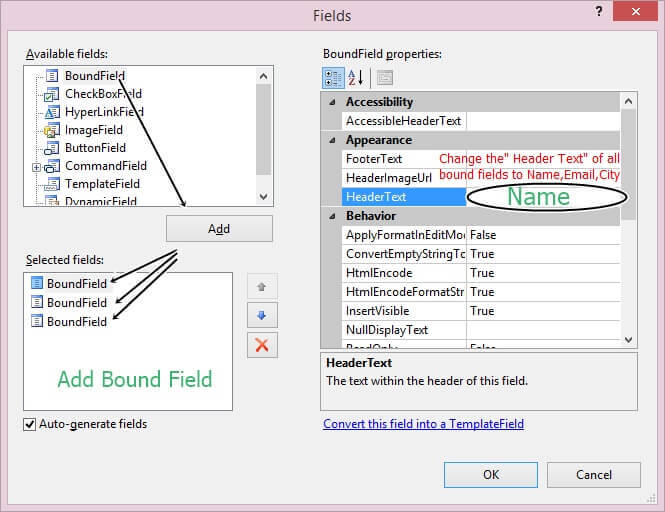Toggle Auto-generate fields checkbox
665x512 pixels.
(29, 424)
